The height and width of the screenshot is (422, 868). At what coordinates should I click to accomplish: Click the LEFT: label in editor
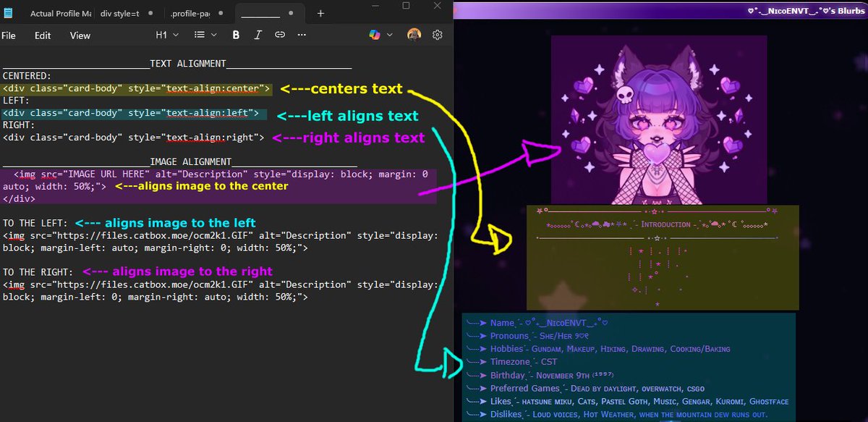[15, 101]
